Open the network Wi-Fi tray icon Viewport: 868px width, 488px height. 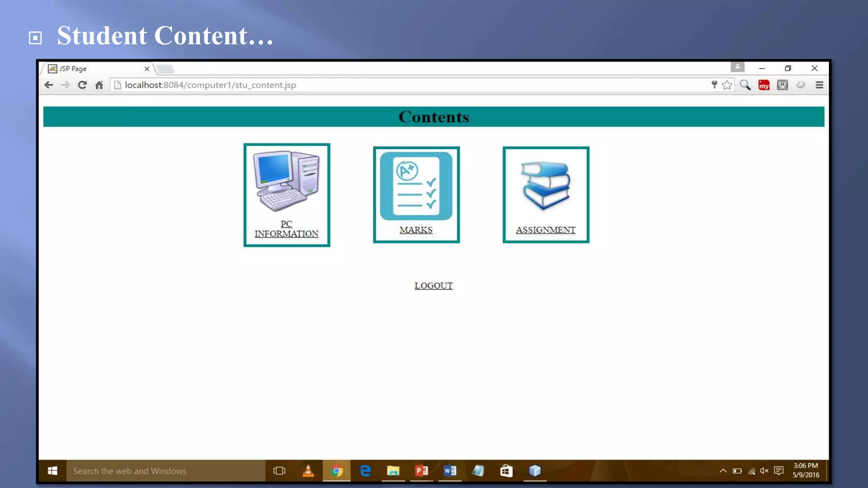pos(751,471)
